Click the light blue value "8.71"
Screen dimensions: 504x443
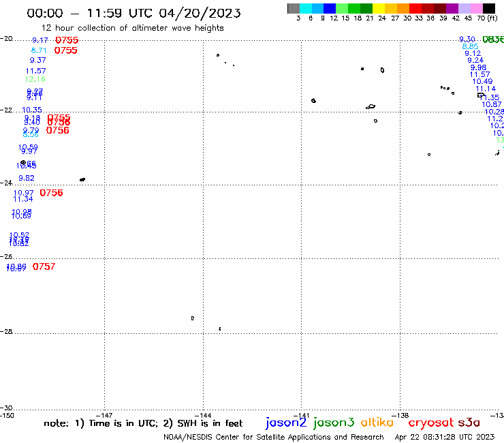click(x=39, y=50)
